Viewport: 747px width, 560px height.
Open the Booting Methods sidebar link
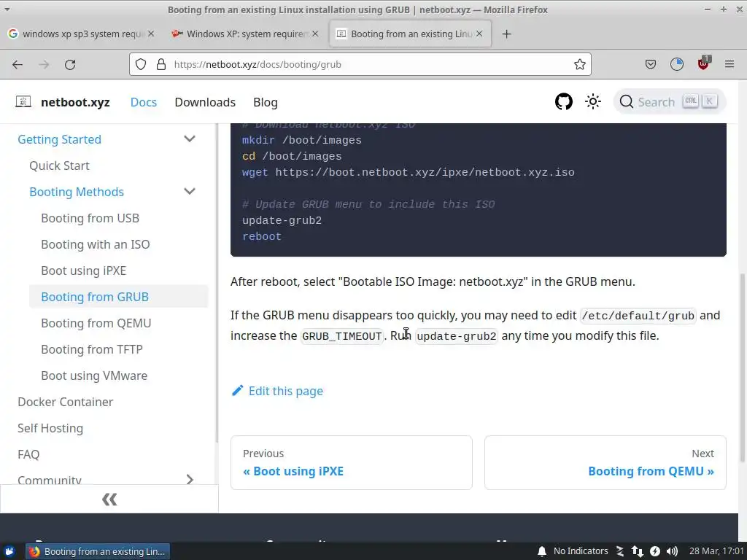click(x=76, y=192)
